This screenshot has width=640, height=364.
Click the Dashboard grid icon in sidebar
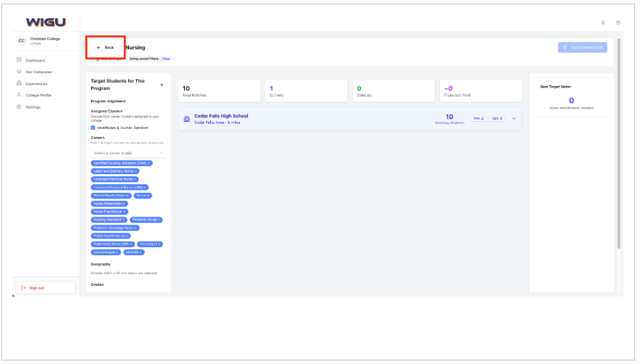coord(19,60)
